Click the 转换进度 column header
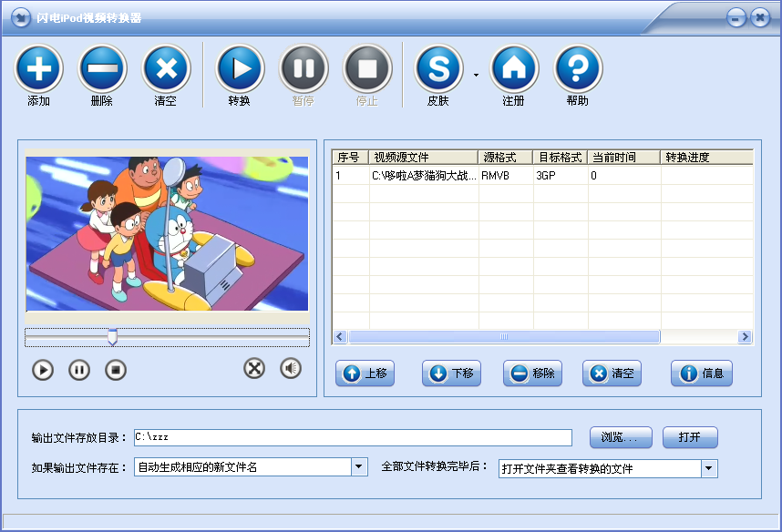This screenshot has height=532, width=782. click(706, 157)
